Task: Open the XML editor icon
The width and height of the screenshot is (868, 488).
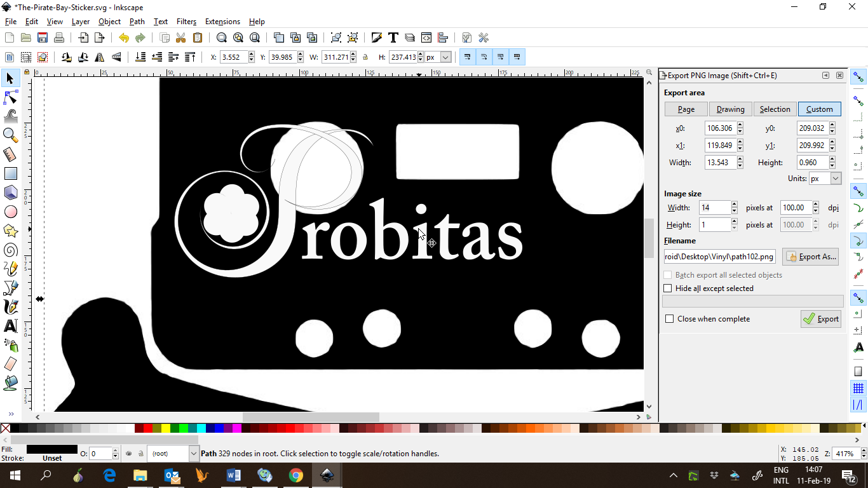Action: [x=426, y=37]
